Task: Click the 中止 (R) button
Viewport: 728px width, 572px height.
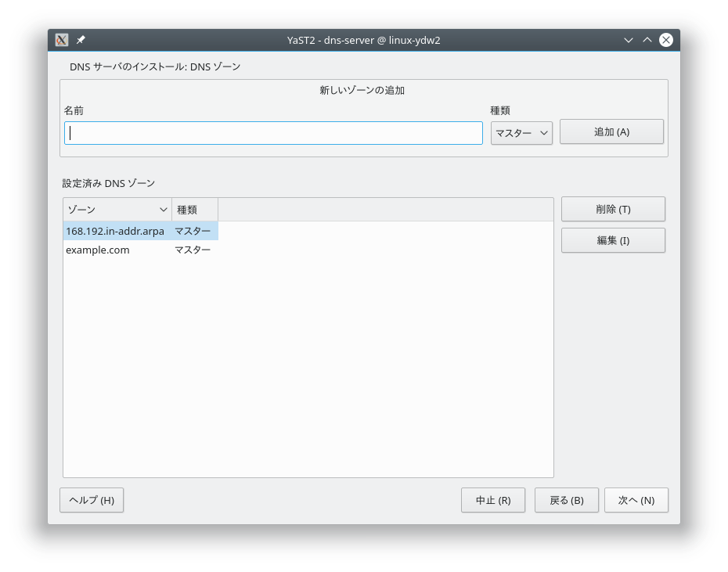Action: pos(493,500)
